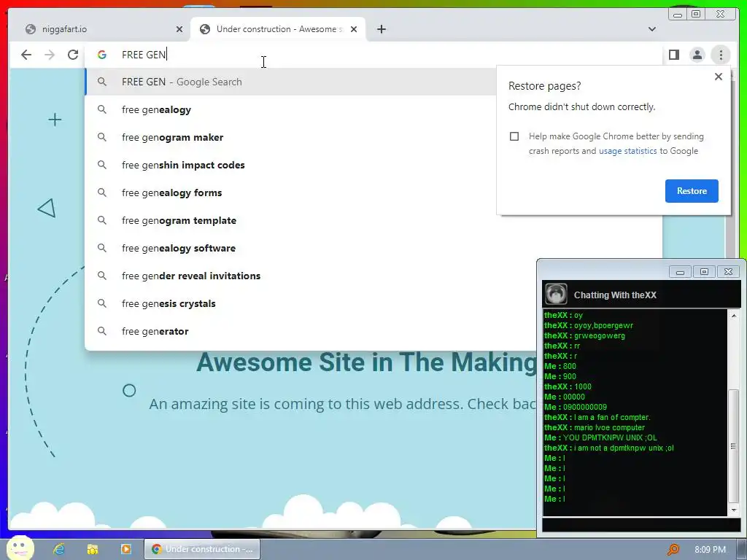Open the side panel icon in Chrome toolbar
The width and height of the screenshot is (747, 560).
(673, 55)
